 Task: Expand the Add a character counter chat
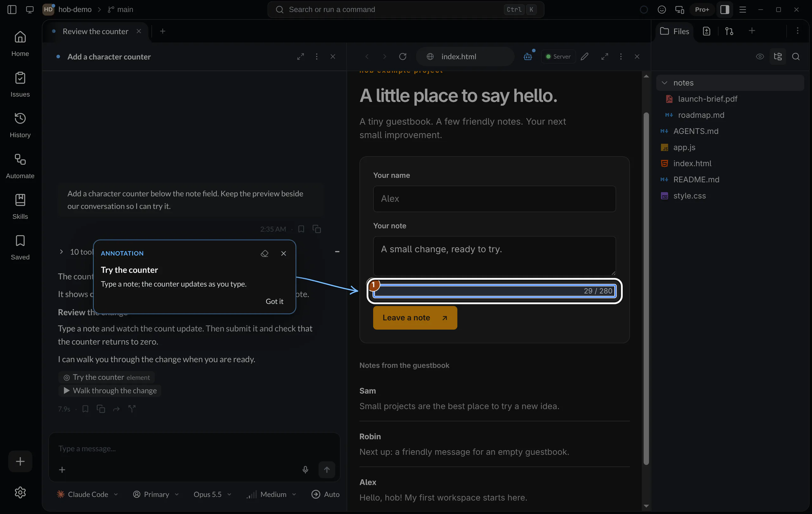[x=300, y=57]
